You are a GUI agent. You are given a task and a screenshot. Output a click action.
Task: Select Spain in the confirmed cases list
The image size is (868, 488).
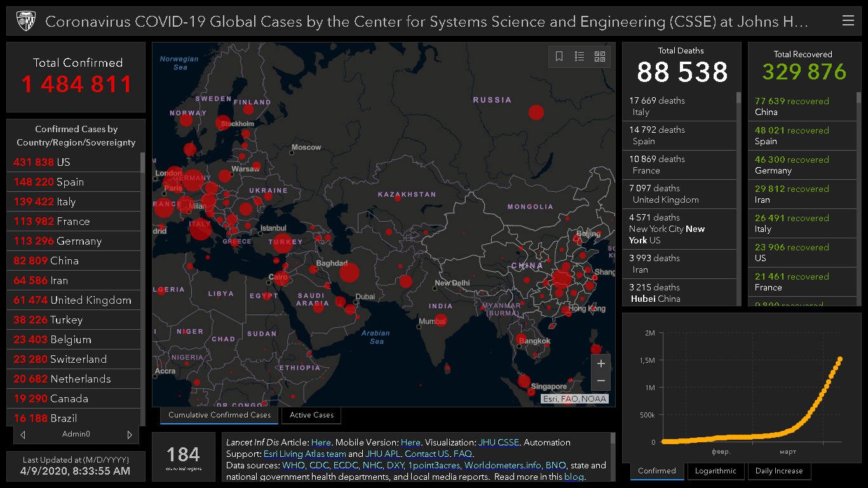click(70, 182)
